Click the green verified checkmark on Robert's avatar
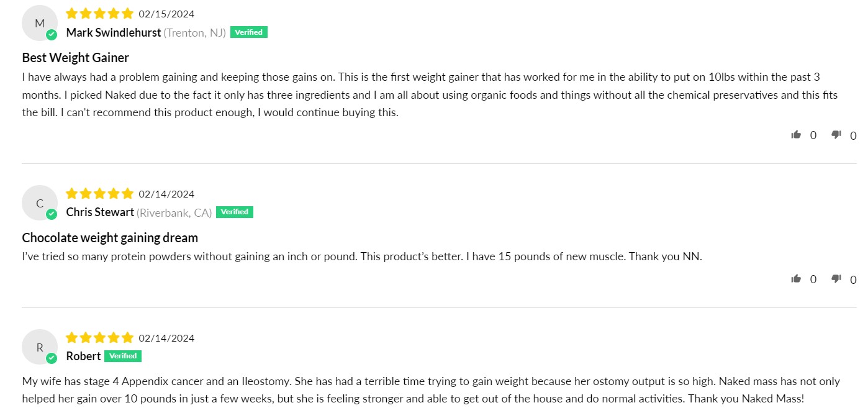The width and height of the screenshot is (868, 413). [x=52, y=358]
